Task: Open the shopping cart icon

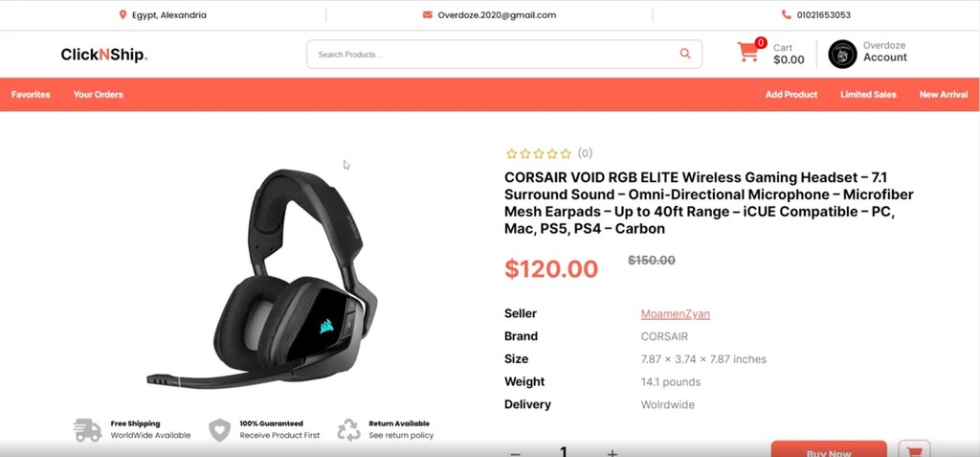Action: (x=747, y=52)
